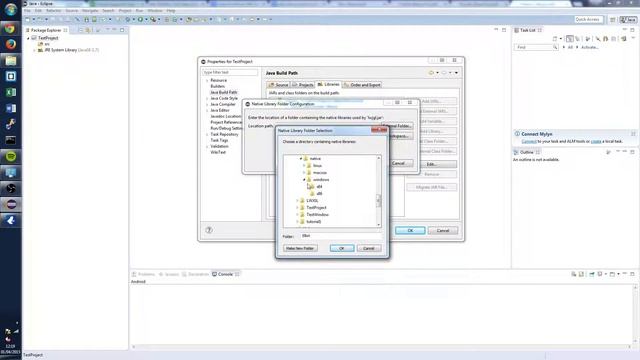Collapse the native folder node

301,158
